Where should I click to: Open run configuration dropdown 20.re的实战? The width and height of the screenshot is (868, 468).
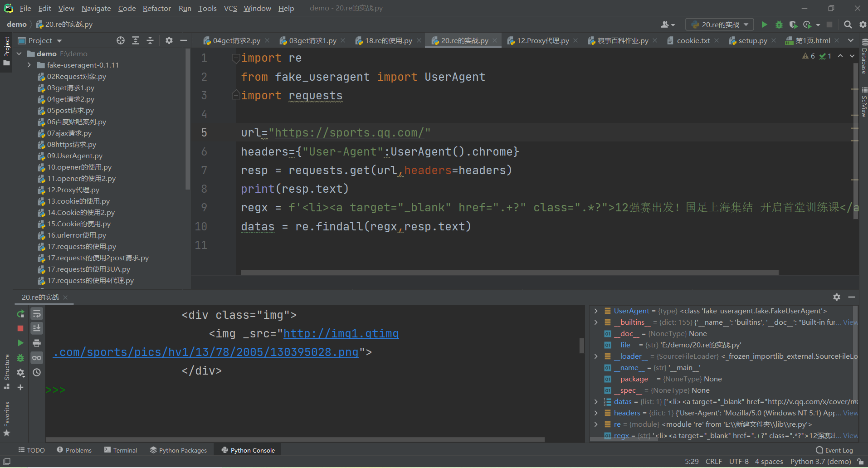coord(720,24)
